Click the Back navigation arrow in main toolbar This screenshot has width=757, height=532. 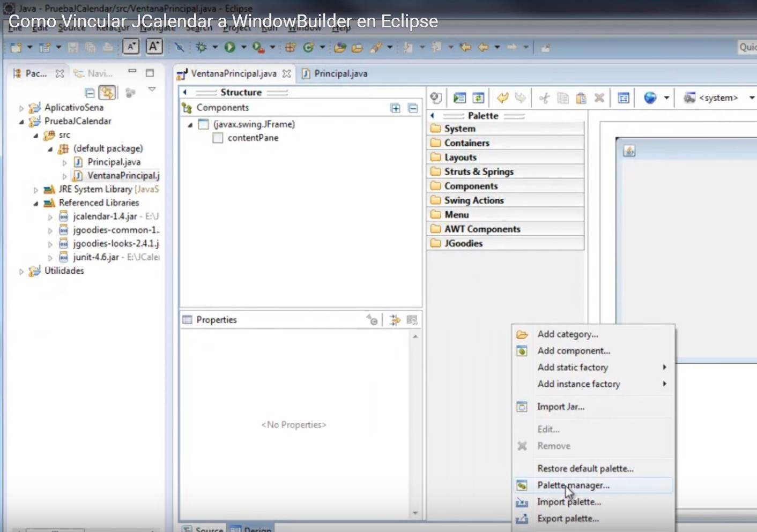tap(483, 47)
